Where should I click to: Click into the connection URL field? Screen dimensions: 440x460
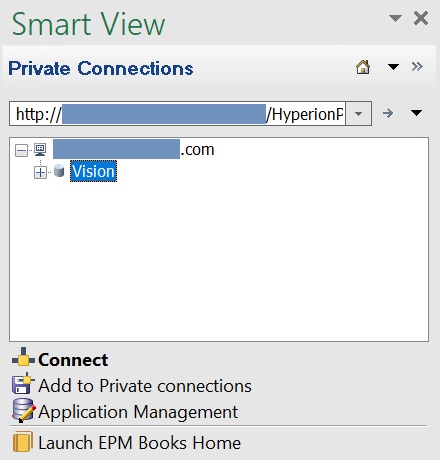pyautogui.click(x=177, y=114)
